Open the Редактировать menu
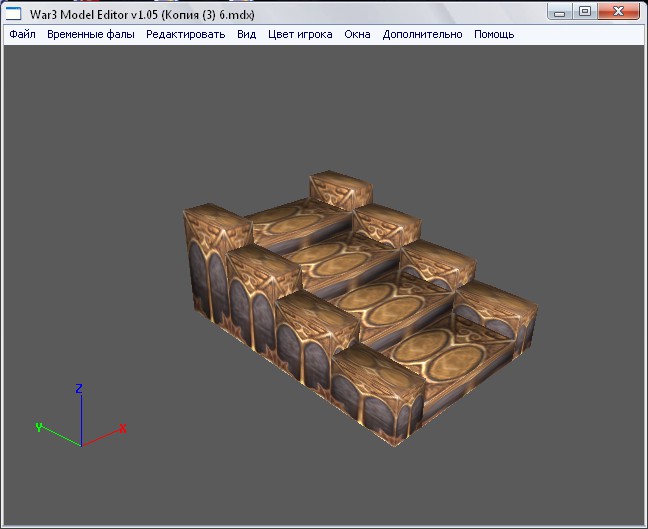Image resolution: width=648 pixels, height=529 pixels. (186, 34)
